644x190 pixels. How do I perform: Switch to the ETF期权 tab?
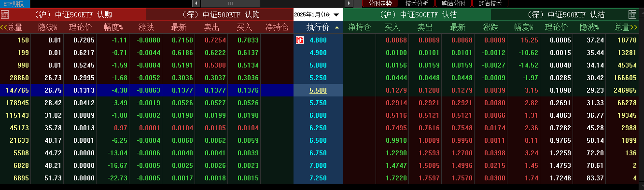click(14, 3)
